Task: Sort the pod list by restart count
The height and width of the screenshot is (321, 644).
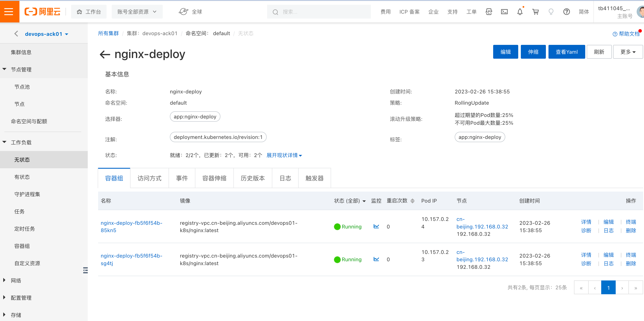Action: (412, 201)
